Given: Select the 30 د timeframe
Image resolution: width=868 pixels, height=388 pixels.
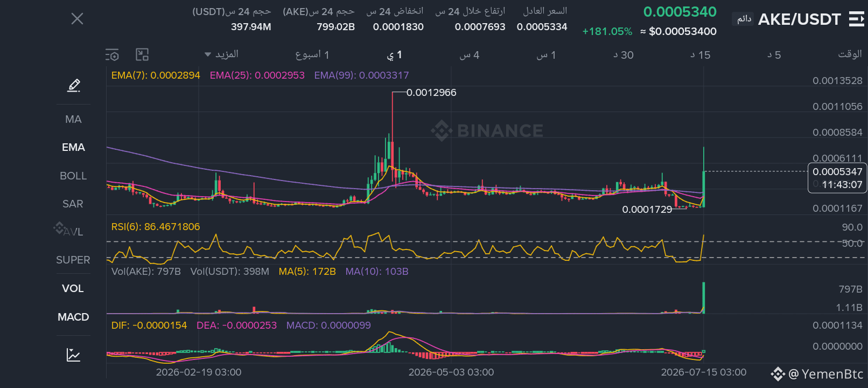Looking at the screenshot, I should 624,55.
